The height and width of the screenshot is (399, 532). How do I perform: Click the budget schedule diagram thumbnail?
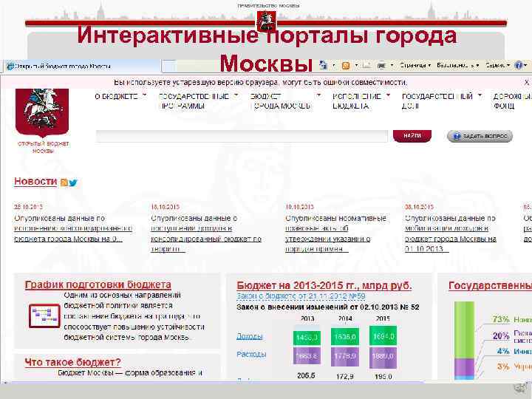pos(44,316)
